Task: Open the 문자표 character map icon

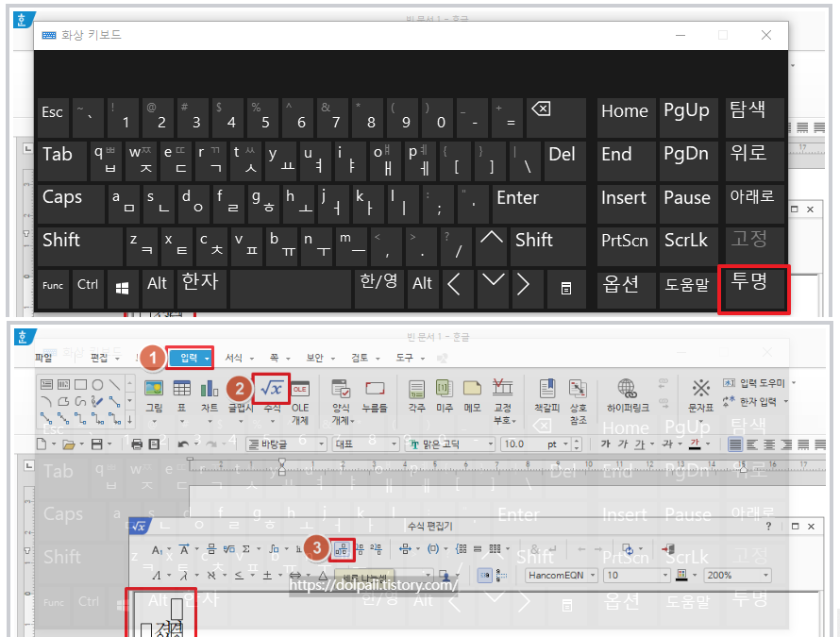Action: click(x=700, y=389)
